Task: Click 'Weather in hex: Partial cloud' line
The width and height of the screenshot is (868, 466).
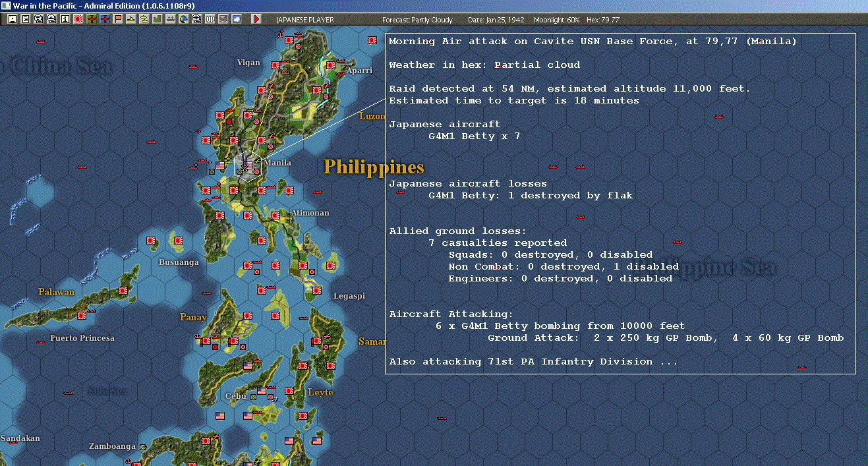Action: tap(484, 65)
